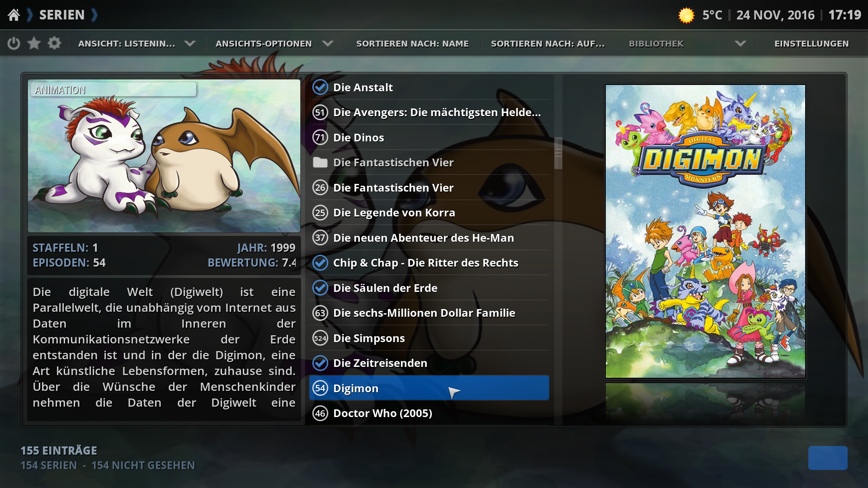
Task: Click the 5°C temperature display
Action: (x=712, y=15)
